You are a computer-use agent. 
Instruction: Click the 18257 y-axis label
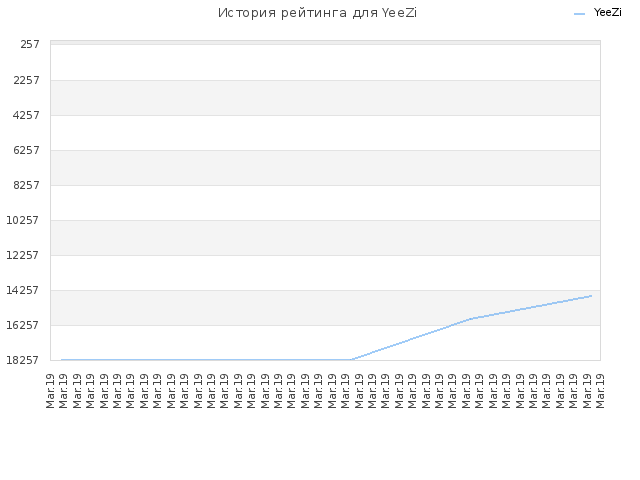[x=23, y=360]
